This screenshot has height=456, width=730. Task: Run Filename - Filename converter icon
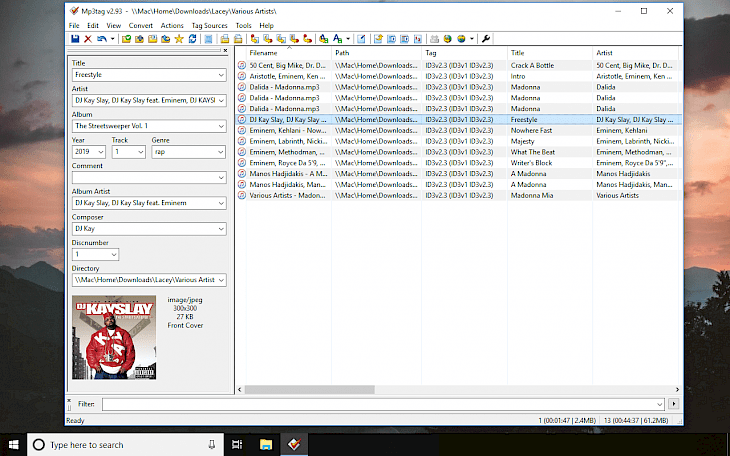click(x=281, y=39)
